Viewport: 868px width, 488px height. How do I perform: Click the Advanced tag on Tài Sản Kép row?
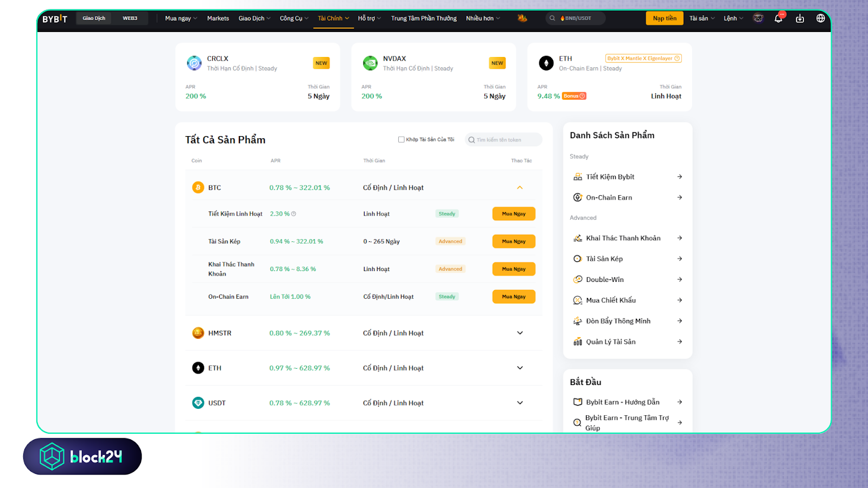(450, 241)
